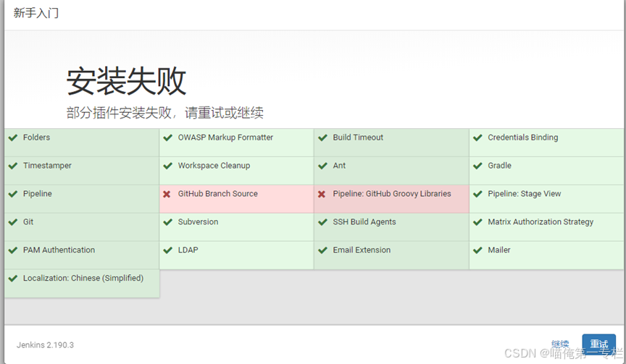Viewport: 626px width, 364px height.
Task: Select the LDAP label
Action: tap(188, 250)
